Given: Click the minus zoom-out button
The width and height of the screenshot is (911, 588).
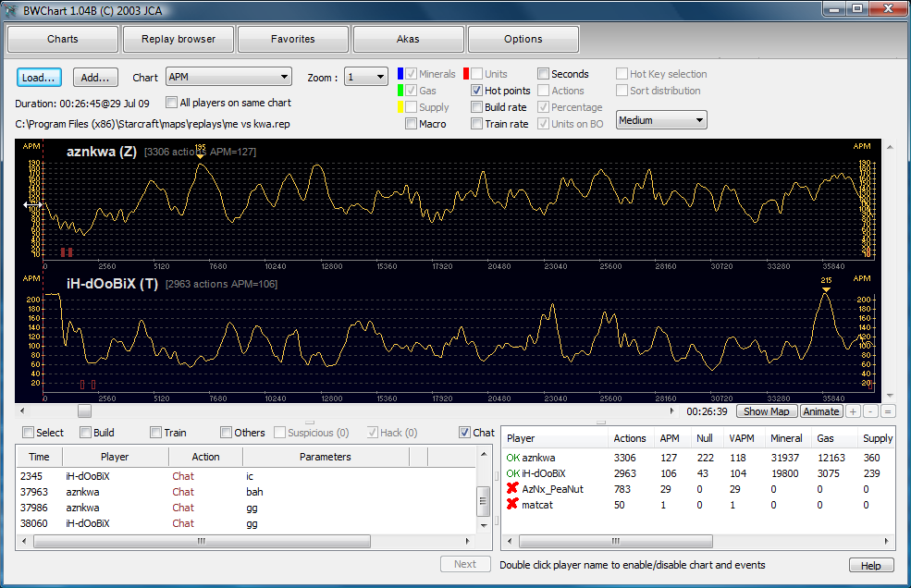Looking at the screenshot, I should tap(870, 411).
